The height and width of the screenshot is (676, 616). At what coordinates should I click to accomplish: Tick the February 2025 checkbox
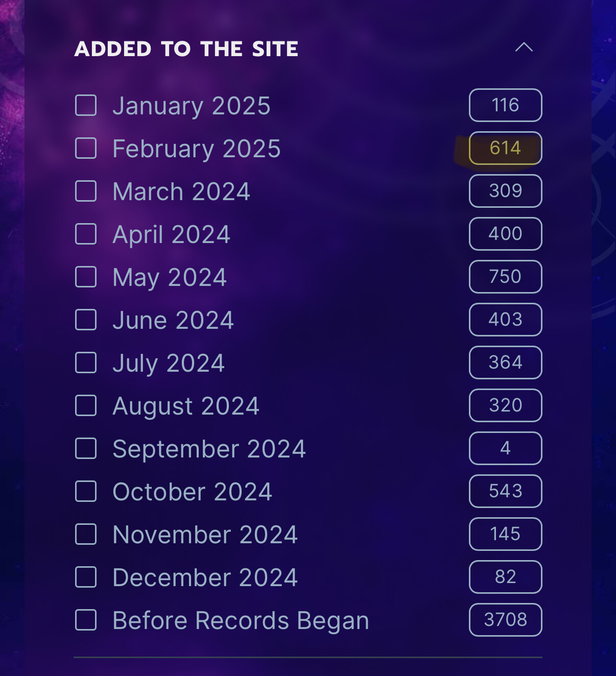(86, 148)
